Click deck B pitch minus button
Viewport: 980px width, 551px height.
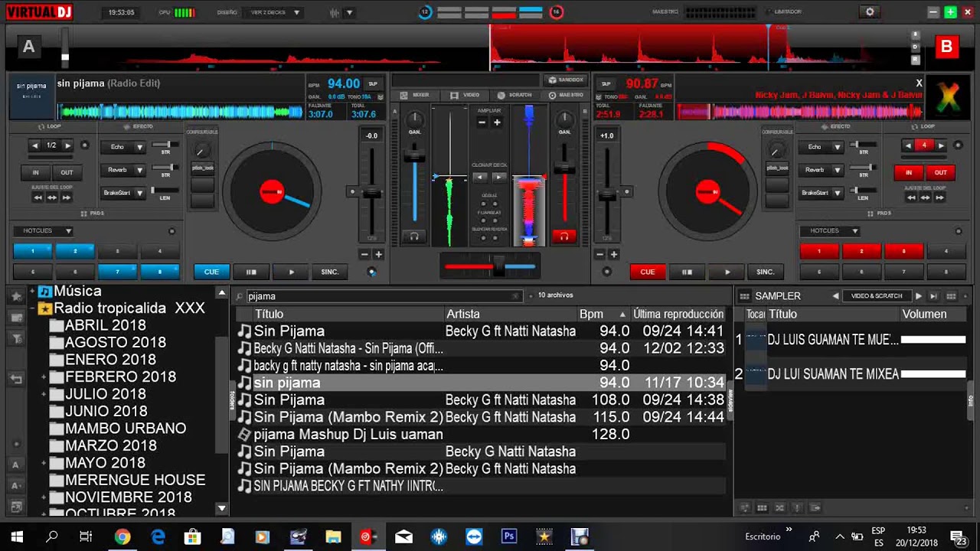(x=601, y=254)
